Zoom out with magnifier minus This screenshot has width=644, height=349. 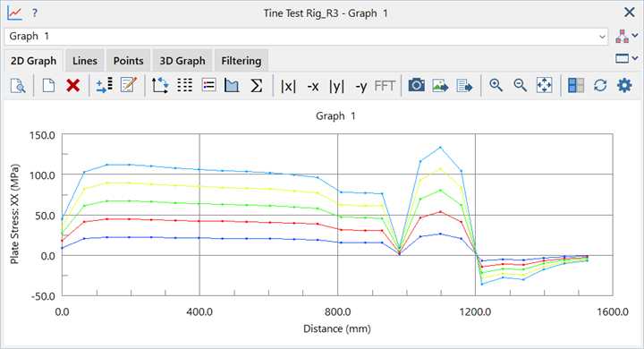521,86
